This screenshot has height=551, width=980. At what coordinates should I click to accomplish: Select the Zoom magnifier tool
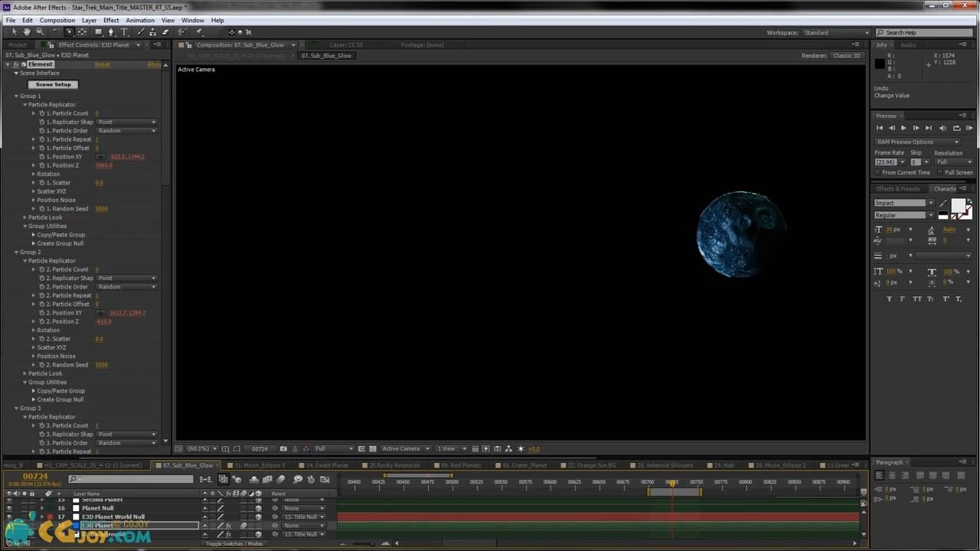[x=40, y=32]
